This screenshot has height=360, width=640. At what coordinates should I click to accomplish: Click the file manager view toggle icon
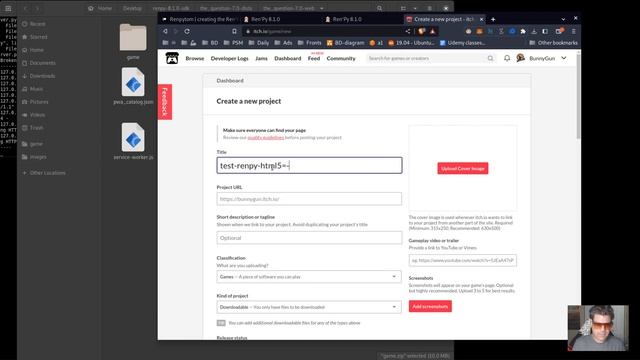point(403,8)
